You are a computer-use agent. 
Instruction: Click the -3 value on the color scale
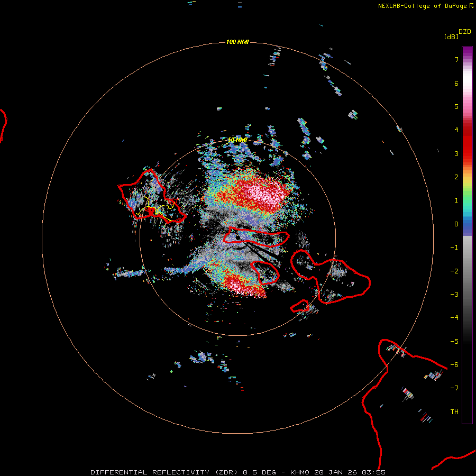tap(454, 294)
